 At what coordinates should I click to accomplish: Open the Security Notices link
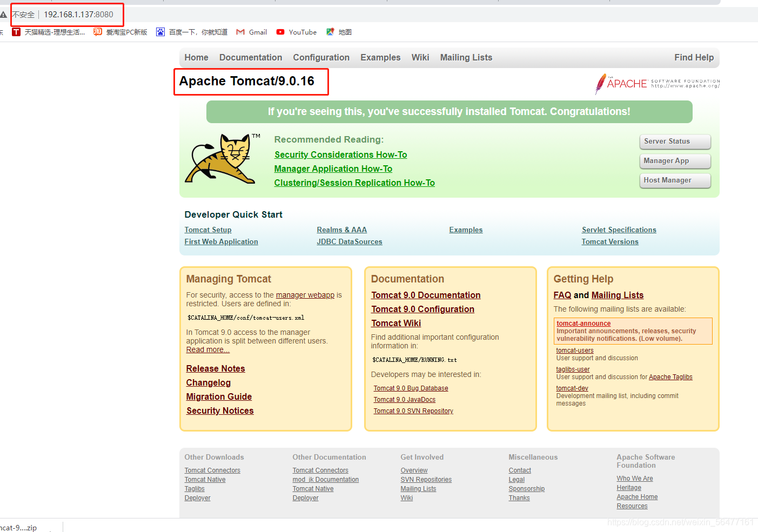tap(219, 410)
